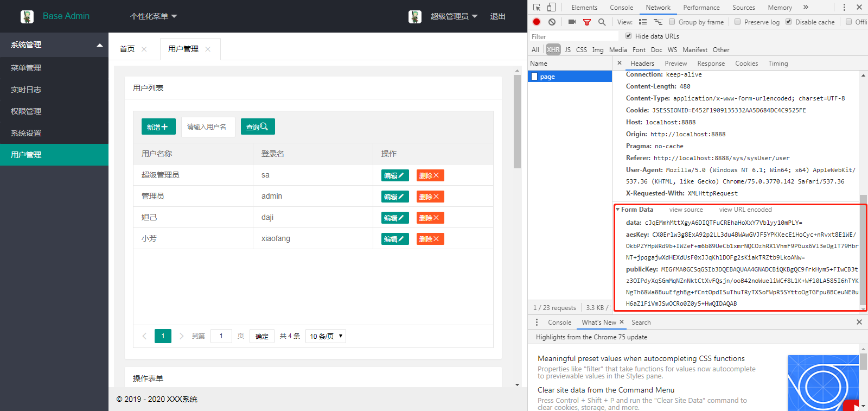Click the Base Admin logo icon

click(x=27, y=16)
